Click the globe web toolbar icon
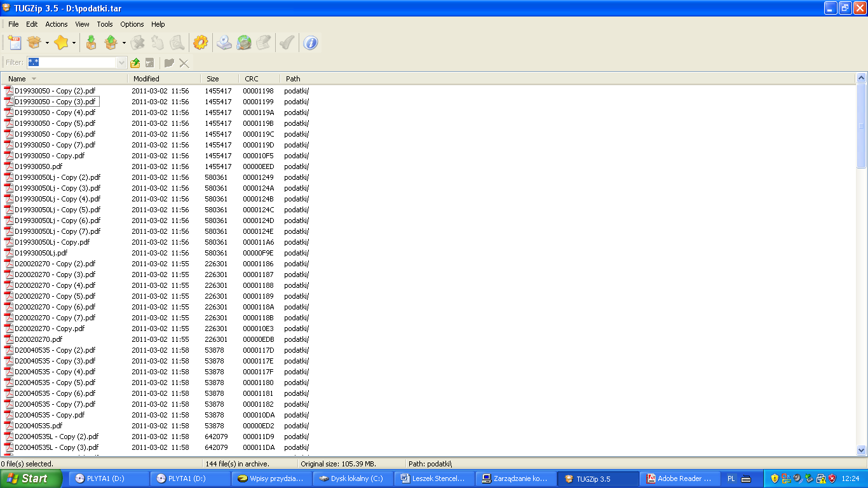Viewport: 868px width, 488px height. pyautogui.click(x=244, y=43)
